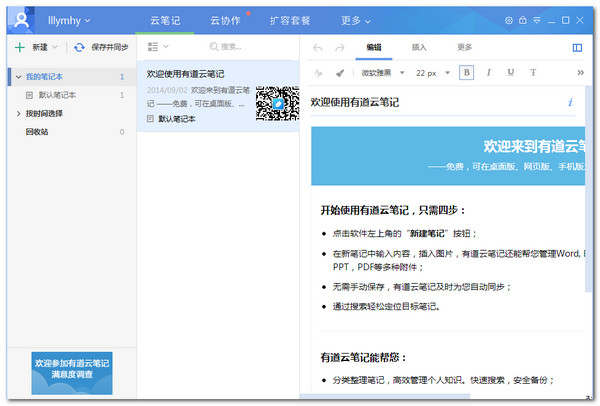The width and height of the screenshot is (600, 406).
Task: Click the editor horizontal scrollbar
Action: coord(385,396)
